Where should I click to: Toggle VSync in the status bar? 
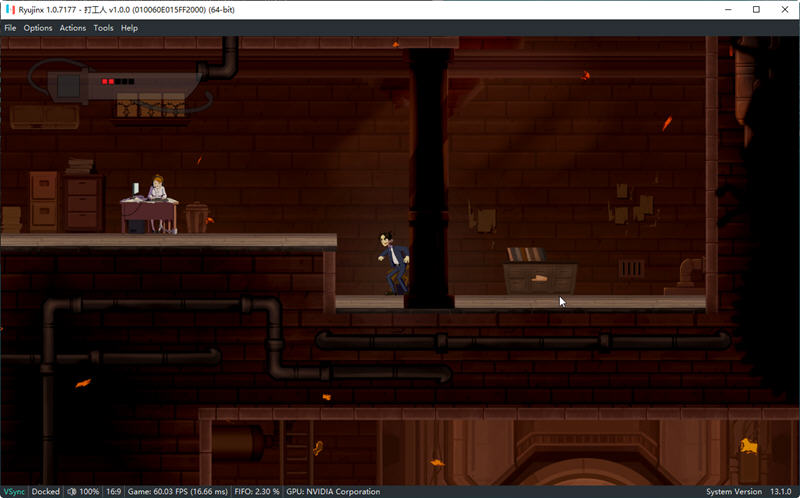point(14,491)
